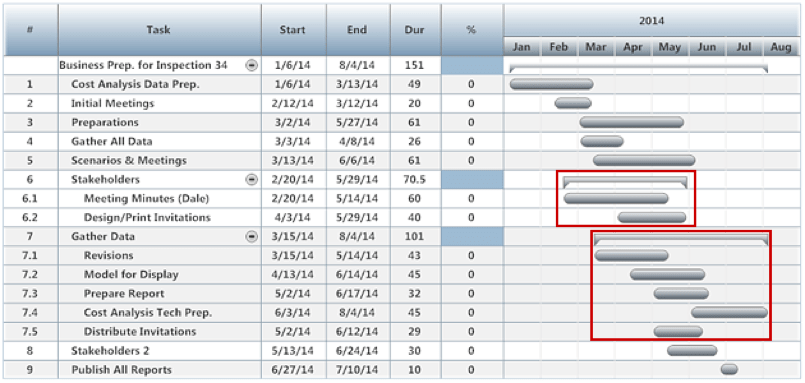Click end date 6/12/14 of Distribute Invitations
Viewport: 805px width, 383px height.
pyautogui.click(x=357, y=331)
